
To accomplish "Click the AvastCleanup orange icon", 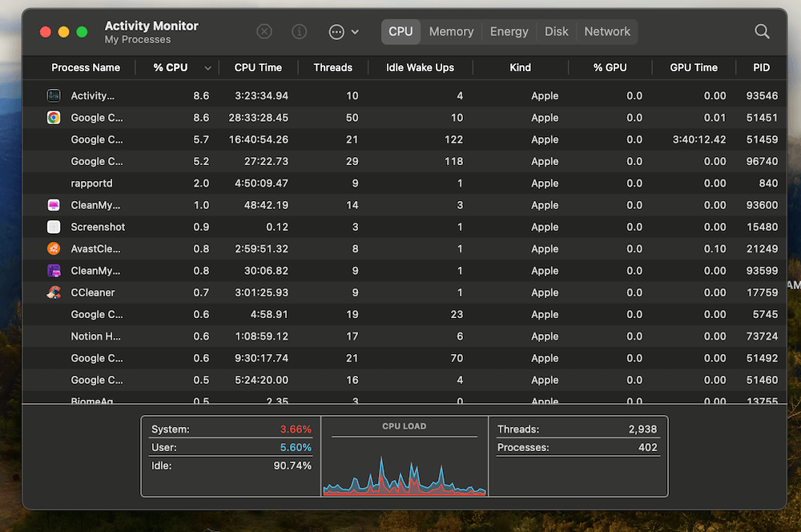I will pyautogui.click(x=54, y=249).
